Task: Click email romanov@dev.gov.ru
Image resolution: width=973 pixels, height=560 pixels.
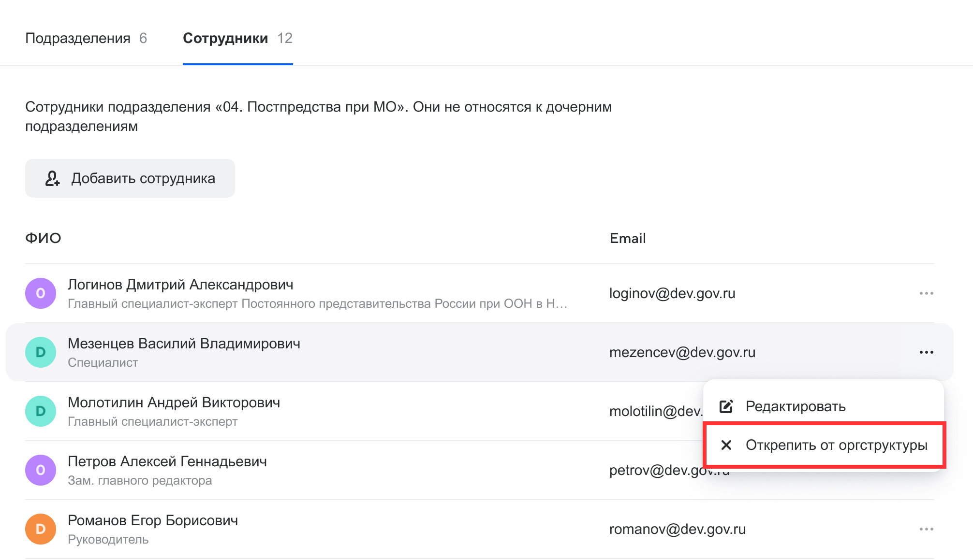Action: 677,529
